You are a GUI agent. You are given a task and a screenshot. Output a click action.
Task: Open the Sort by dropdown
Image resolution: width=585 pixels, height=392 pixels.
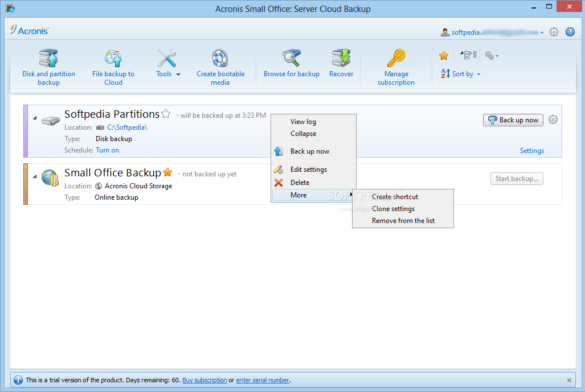(x=461, y=74)
